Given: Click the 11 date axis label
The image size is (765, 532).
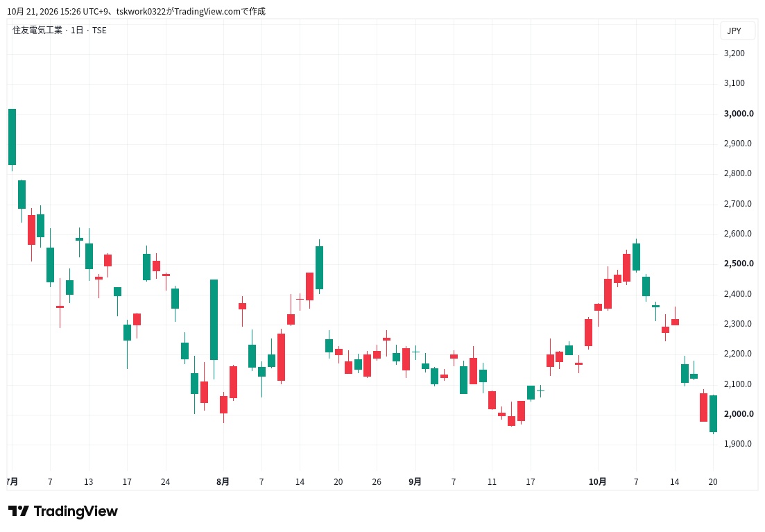Looking at the screenshot, I should (x=492, y=482).
